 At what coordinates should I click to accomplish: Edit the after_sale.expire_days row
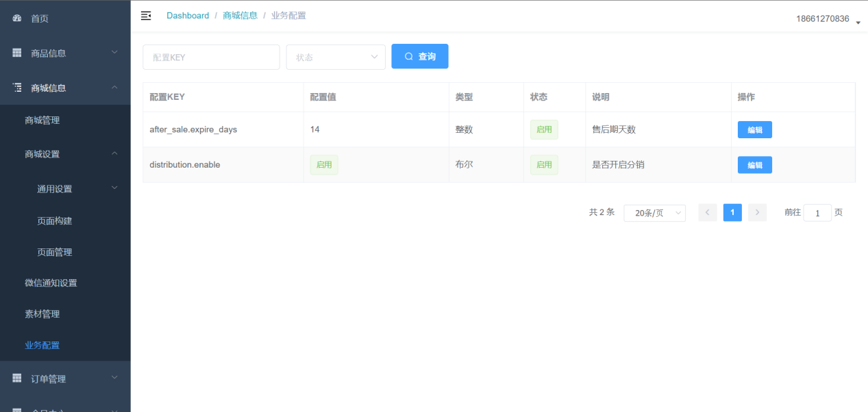coord(754,130)
